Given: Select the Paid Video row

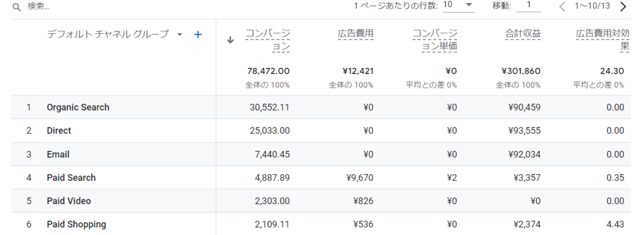Looking at the screenshot, I should pos(321,201).
